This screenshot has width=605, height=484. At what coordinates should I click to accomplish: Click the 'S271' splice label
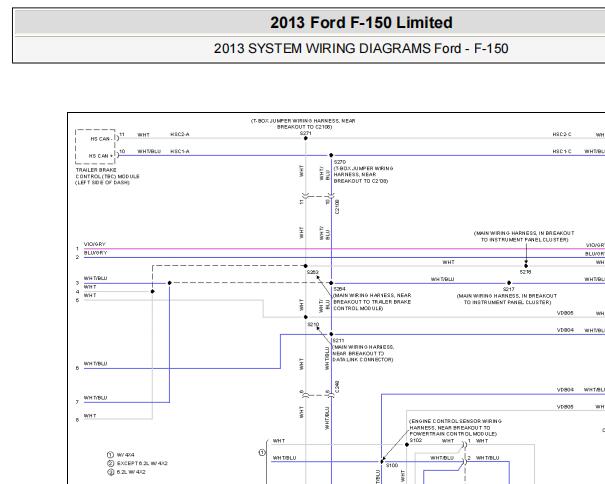point(306,133)
